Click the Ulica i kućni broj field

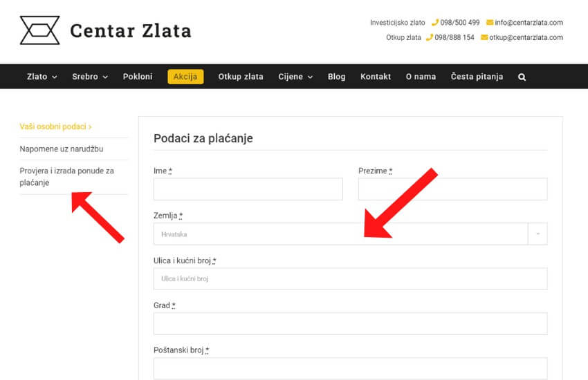pyautogui.click(x=350, y=279)
